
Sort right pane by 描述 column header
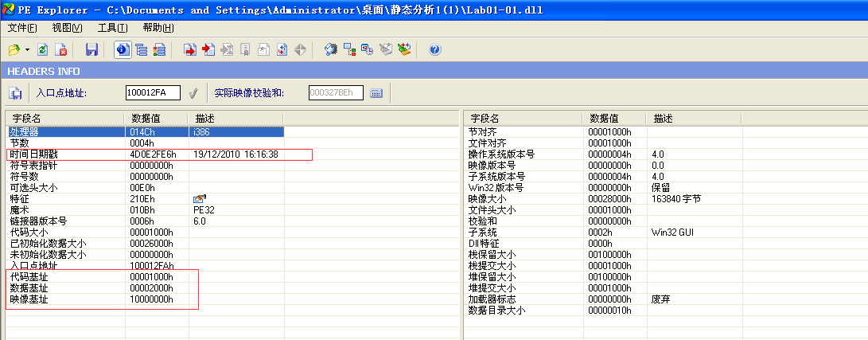694,119
